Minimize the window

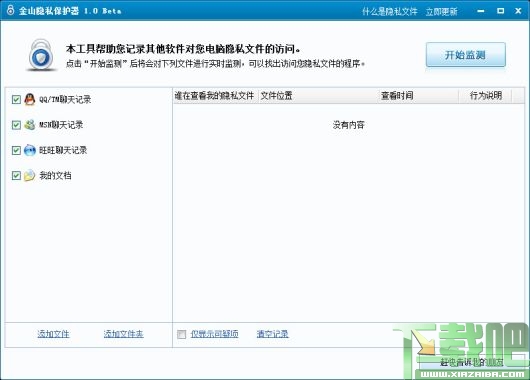[x=481, y=11]
